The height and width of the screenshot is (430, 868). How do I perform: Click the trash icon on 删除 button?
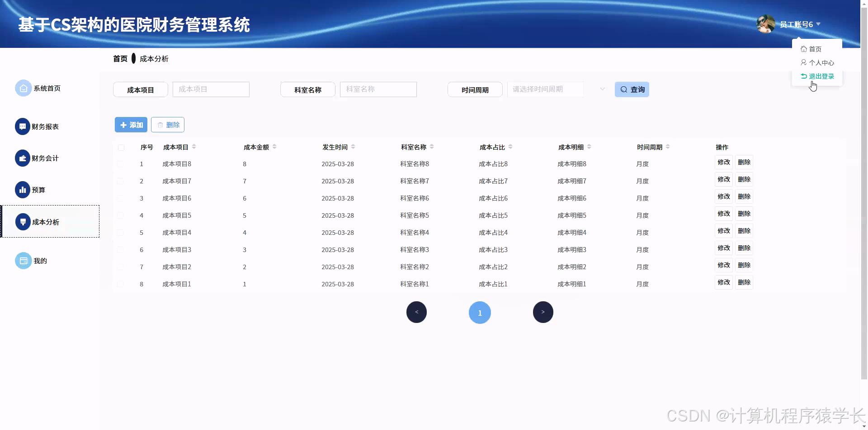[160, 125]
